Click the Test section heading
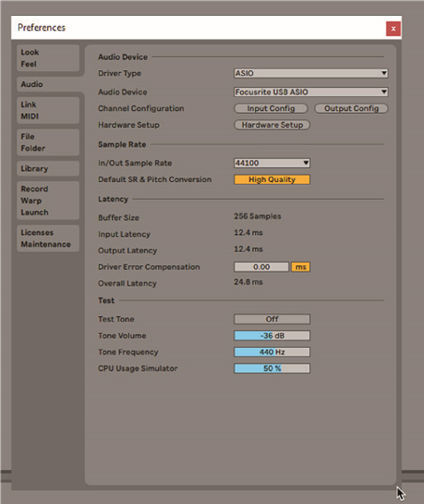The image size is (424, 504). 106,301
